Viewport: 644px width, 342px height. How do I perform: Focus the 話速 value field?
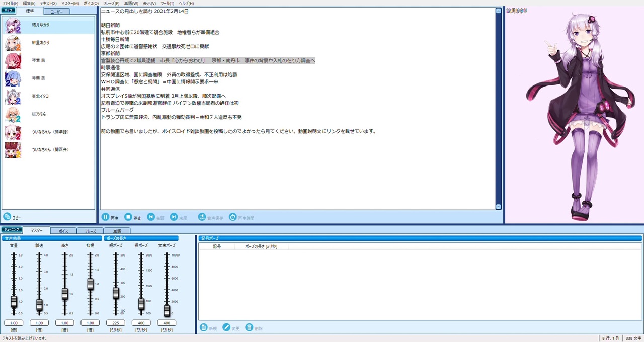(x=39, y=323)
